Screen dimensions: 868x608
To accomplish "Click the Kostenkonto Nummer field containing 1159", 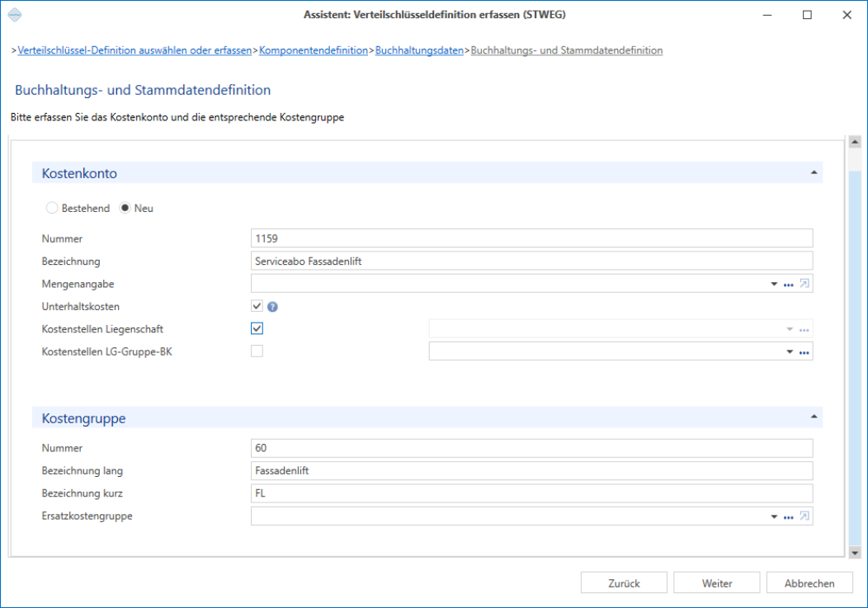I will point(531,238).
